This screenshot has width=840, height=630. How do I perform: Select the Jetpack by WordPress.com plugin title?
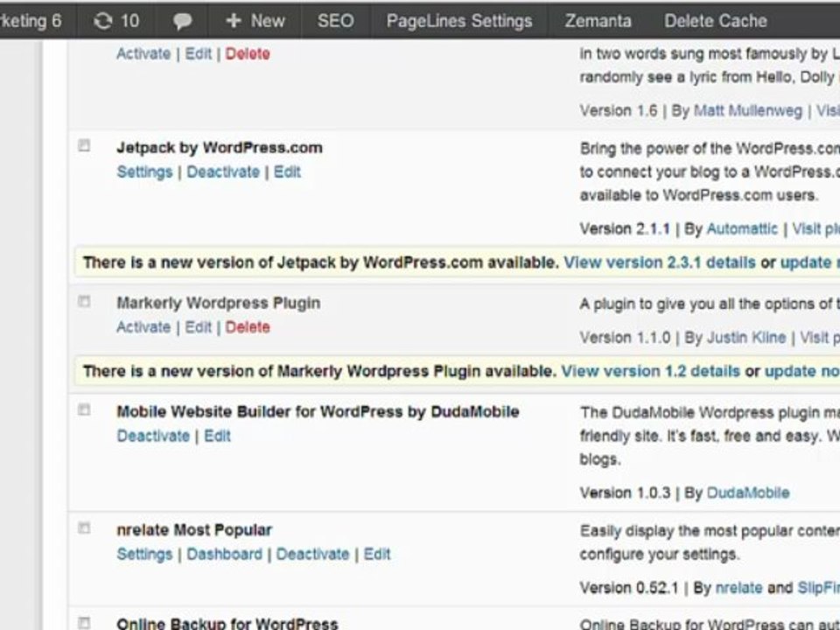(x=220, y=148)
